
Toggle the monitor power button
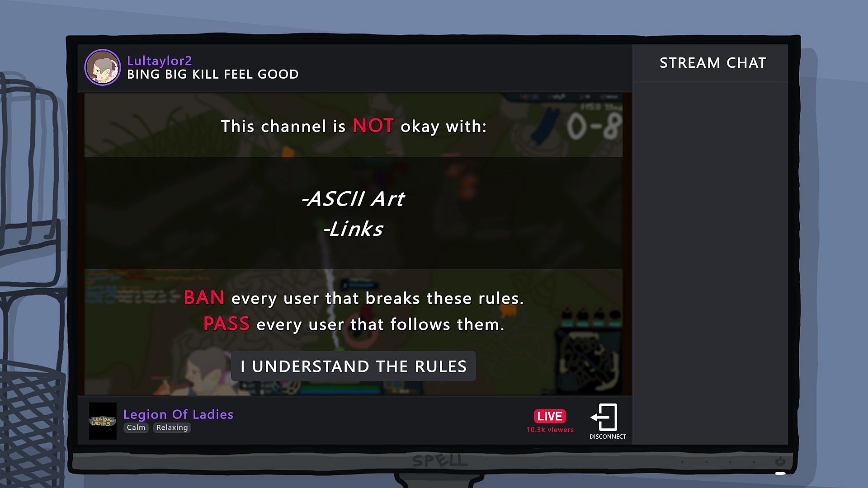780,461
